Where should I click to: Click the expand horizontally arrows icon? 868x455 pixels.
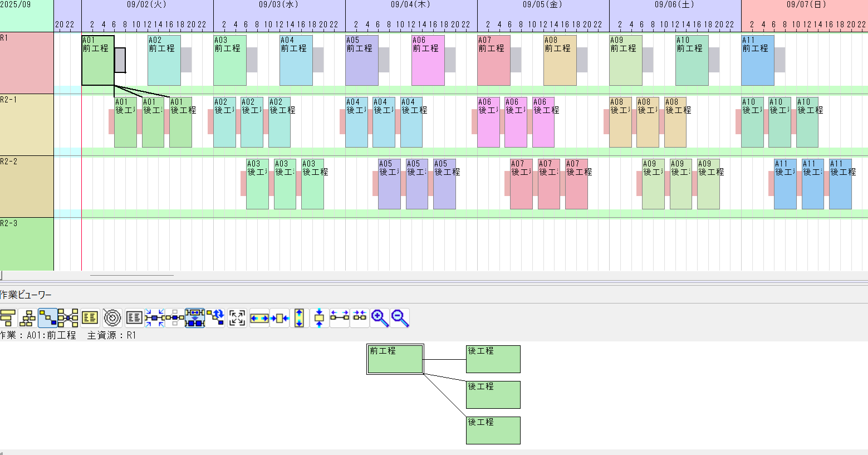tap(259, 318)
